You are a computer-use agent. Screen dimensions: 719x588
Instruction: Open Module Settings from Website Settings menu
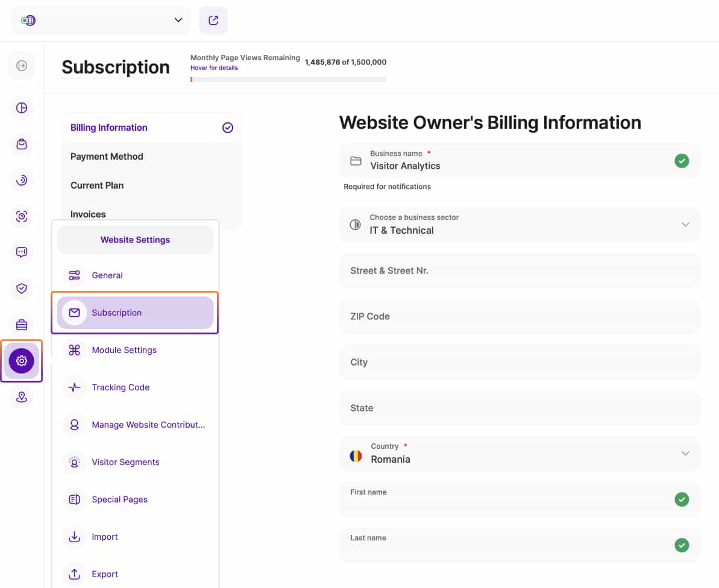tap(124, 350)
